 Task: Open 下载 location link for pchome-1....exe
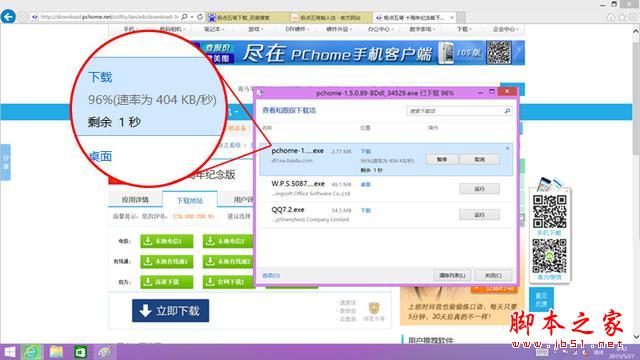(366, 151)
